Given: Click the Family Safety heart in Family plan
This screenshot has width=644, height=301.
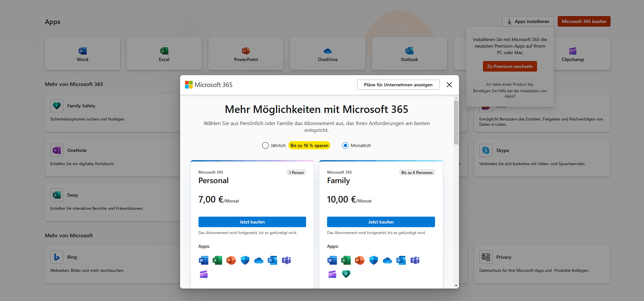Looking at the screenshot, I should [x=346, y=274].
